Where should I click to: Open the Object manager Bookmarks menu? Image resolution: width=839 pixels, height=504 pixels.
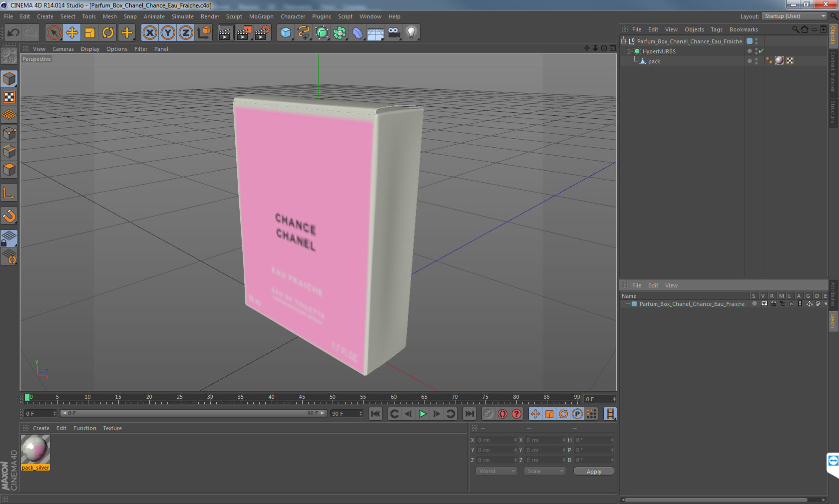point(744,29)
